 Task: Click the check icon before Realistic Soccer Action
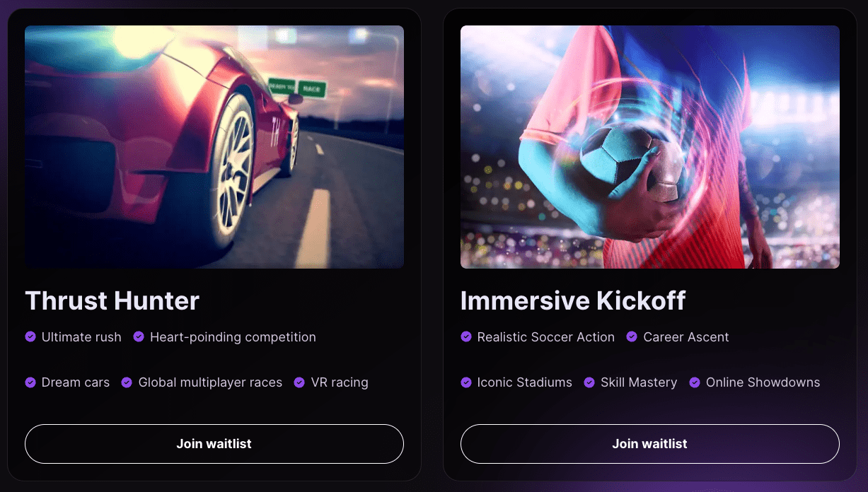[466, 337]
